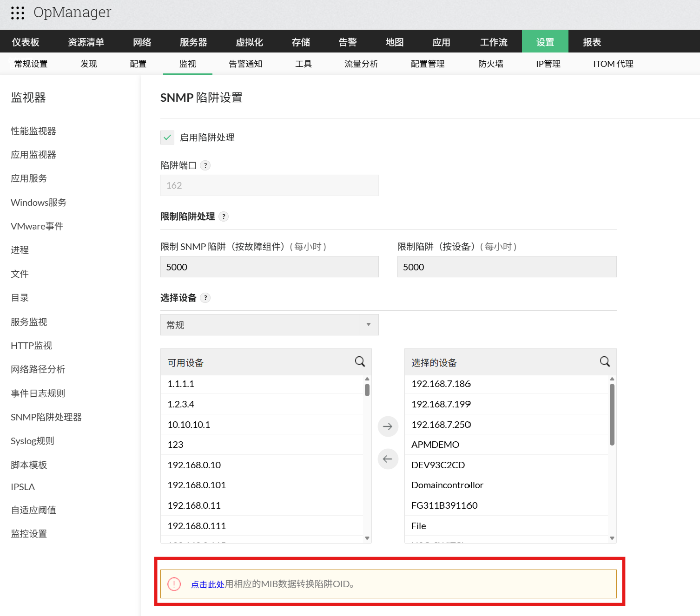The height and width of the screenshot is (616, 700).
Task: Click the 按设备 limit field
Action: (507, 267)
